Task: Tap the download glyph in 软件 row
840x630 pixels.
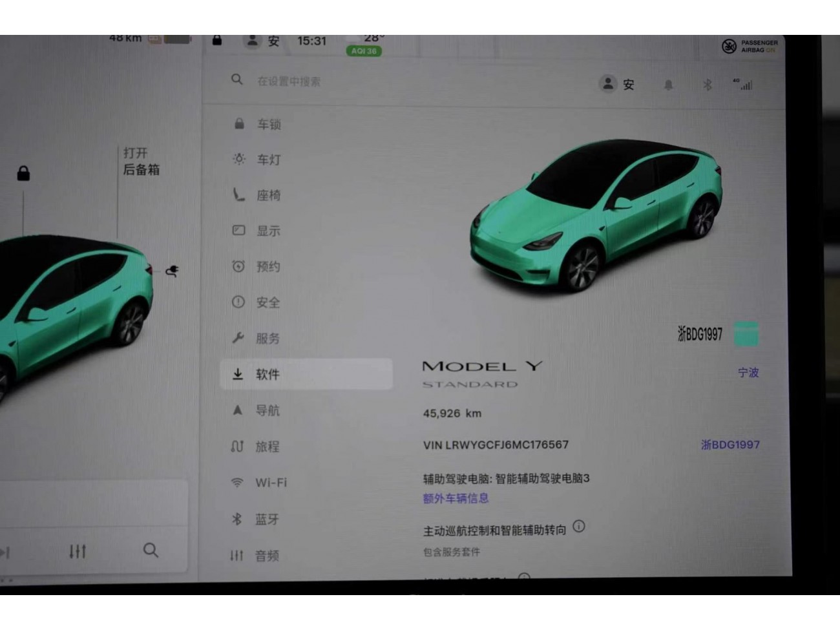Action: [x=238, y=373]
